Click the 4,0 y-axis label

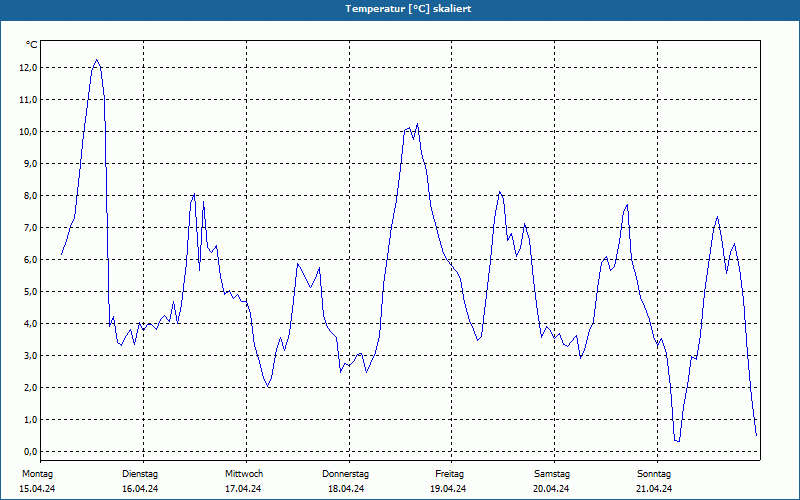29,323
